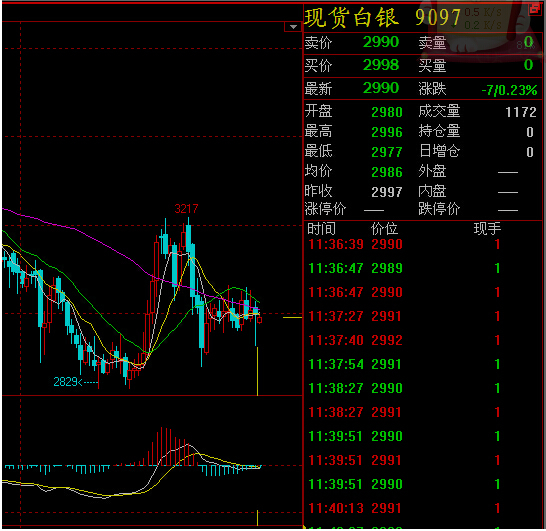Click the 成交量 1172 volume value
The height and width of the screenshot is (531, 546).
point(521,112)
